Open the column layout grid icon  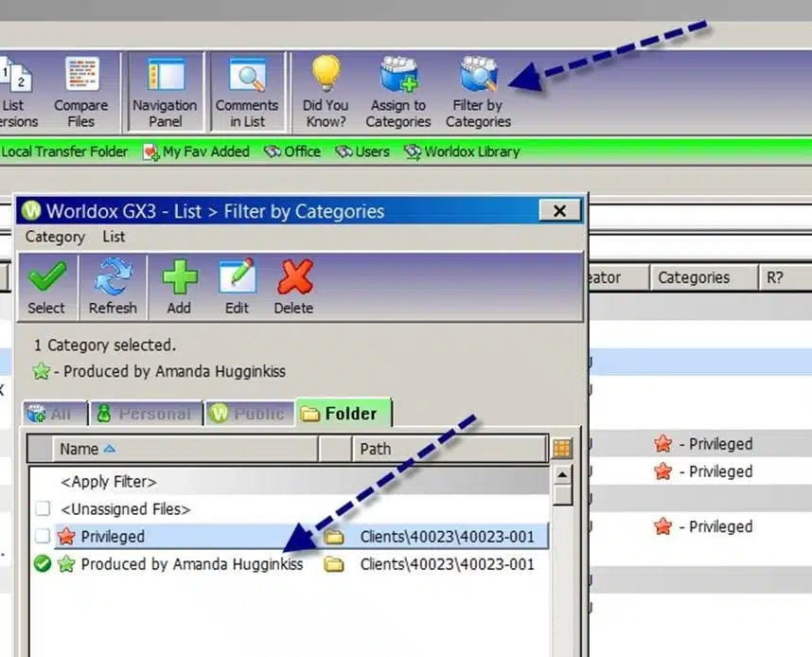(562, 448)
